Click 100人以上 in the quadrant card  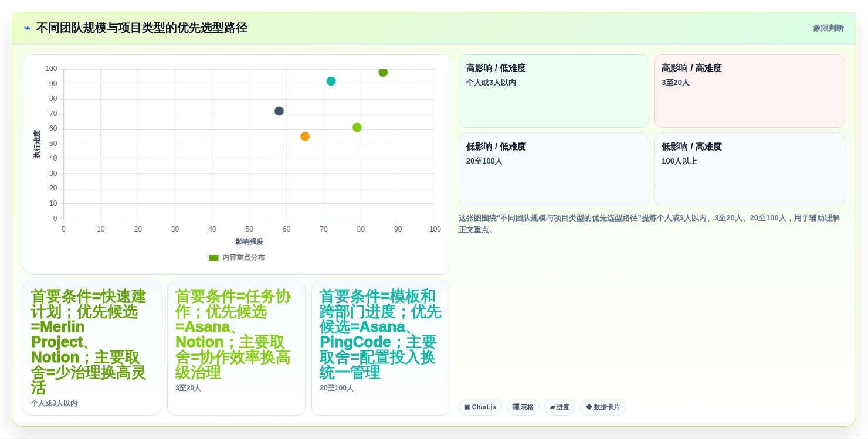[679, 161]
